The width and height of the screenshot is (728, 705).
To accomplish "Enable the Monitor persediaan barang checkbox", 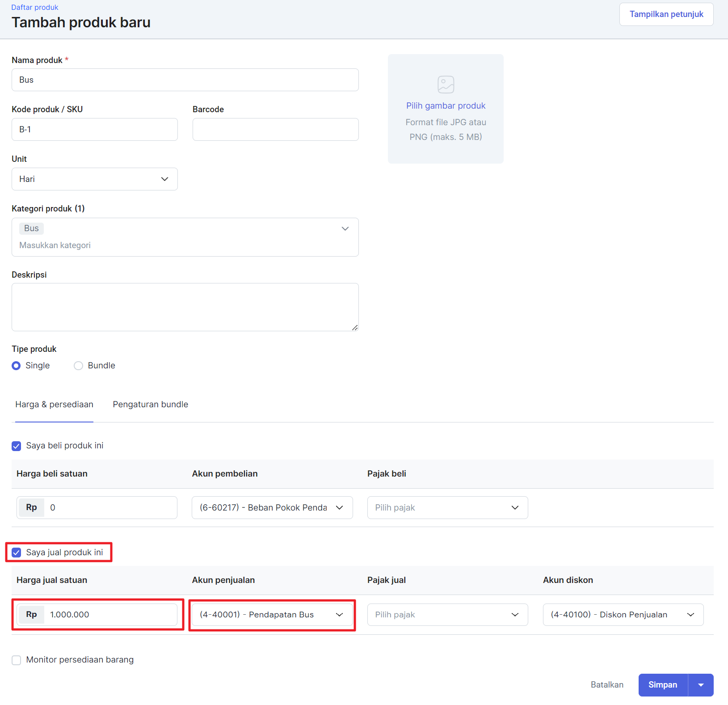I will pyautogui.click(x=17, y=660).
